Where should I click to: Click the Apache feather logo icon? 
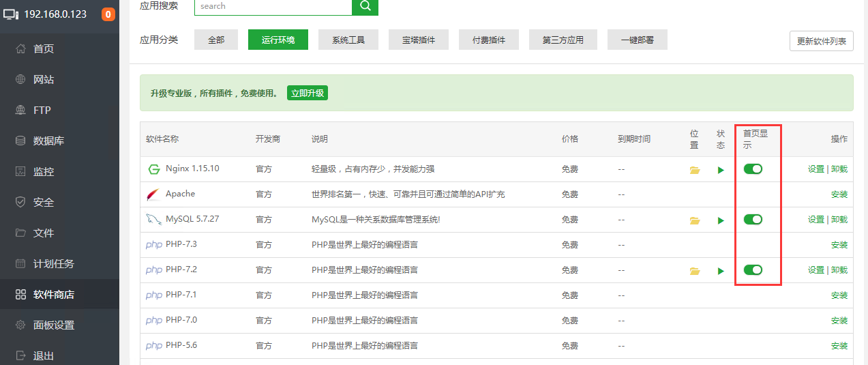[x=153, y=194]
